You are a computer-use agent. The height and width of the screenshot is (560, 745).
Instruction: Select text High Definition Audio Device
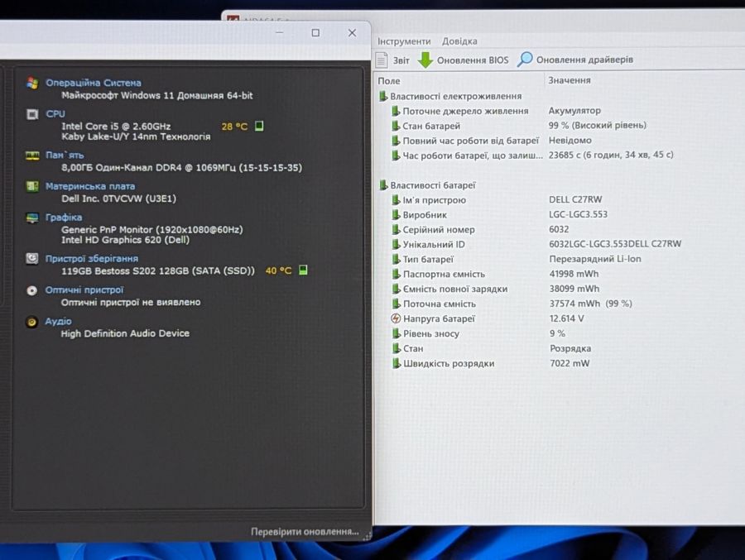[125, 333]
